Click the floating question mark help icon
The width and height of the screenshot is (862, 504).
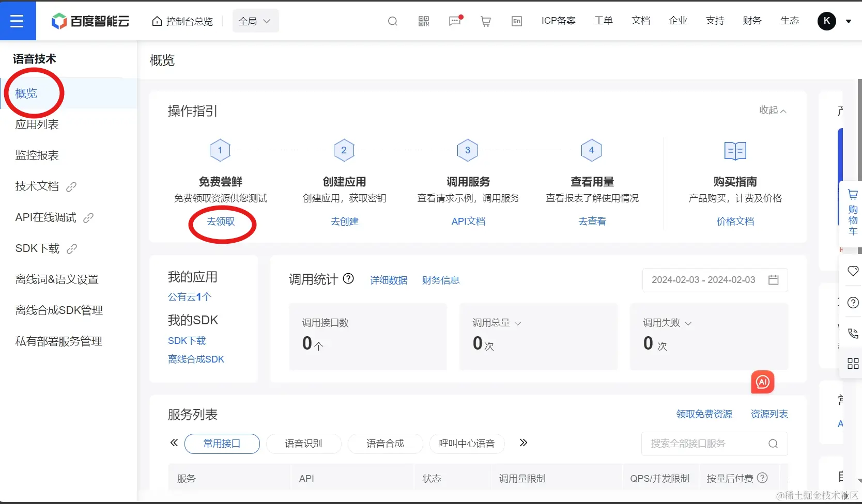(x=853, y=303)
